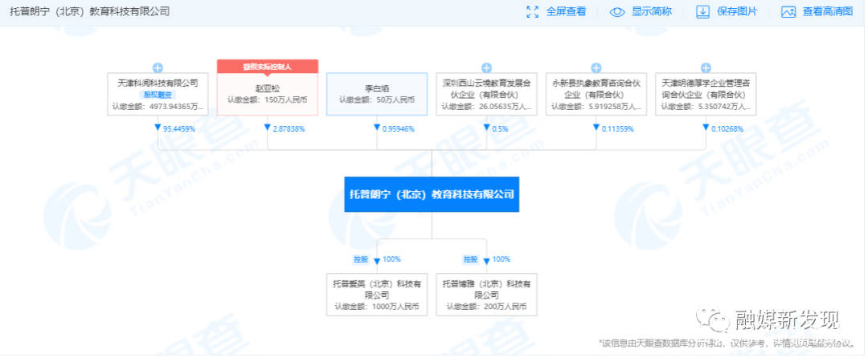
Task: Click 控股 tag above 托普博雅
Action: click(x=470, y=259)
